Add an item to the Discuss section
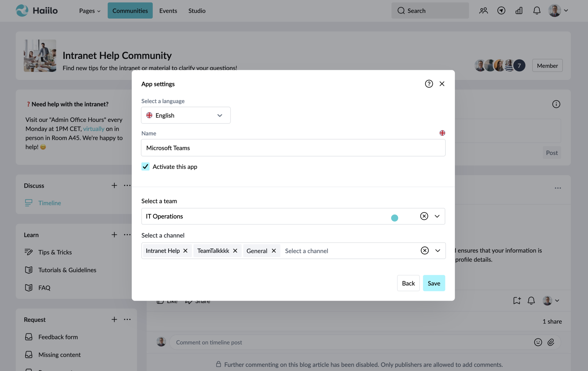The width and height of the screenshot is (588, 371). (x=114, y=185)
